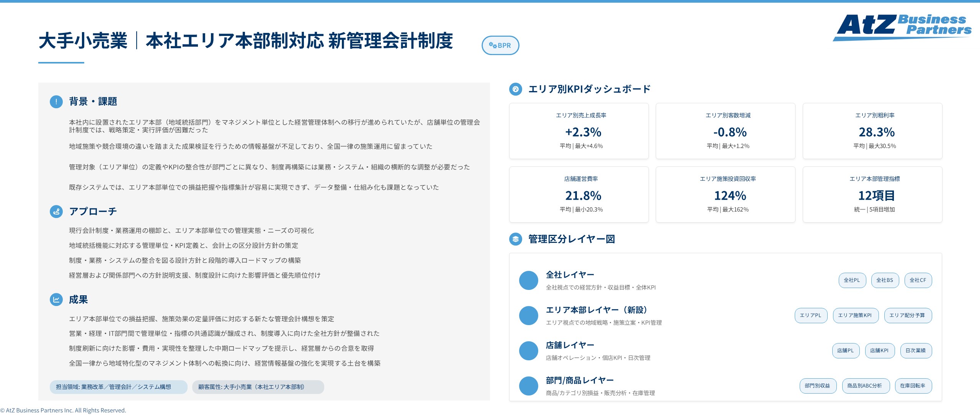Select the アプローチ section icon

(x=56, y=212)
